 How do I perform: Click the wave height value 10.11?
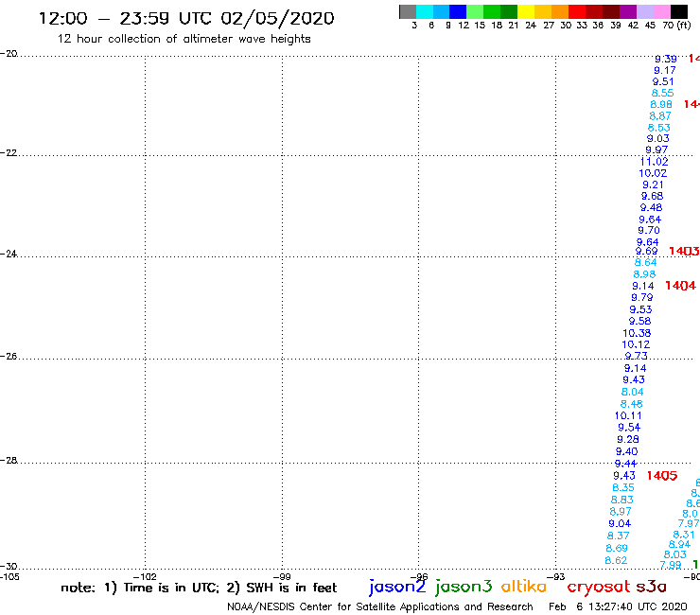pos(628,415)
